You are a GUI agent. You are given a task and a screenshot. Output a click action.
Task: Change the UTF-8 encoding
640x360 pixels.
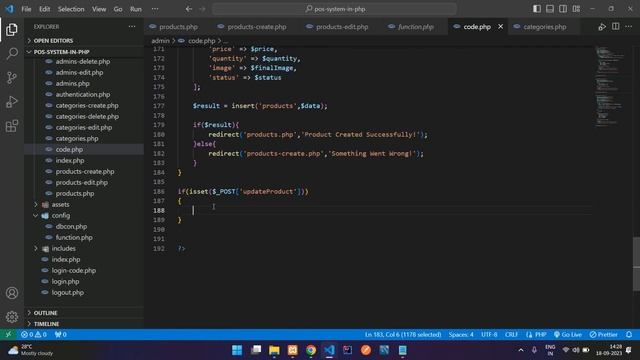click(489, 334)
